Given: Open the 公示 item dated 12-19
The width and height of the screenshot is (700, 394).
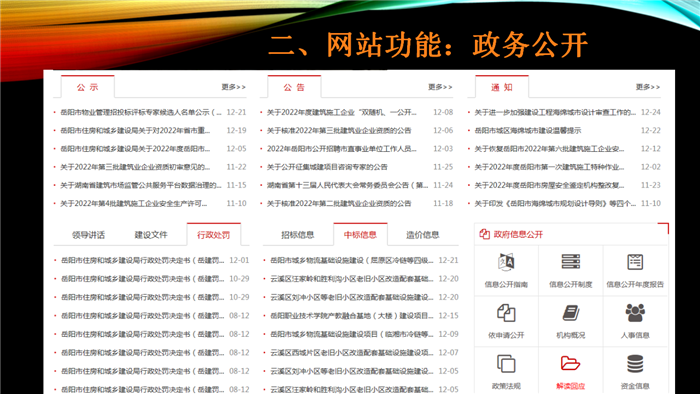Looking at the screenshot, I should [x=135, y=131].
